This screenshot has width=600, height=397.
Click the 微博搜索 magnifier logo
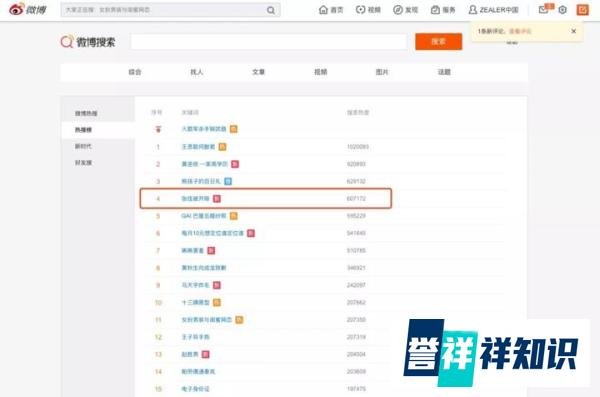(x=88, y=42)
